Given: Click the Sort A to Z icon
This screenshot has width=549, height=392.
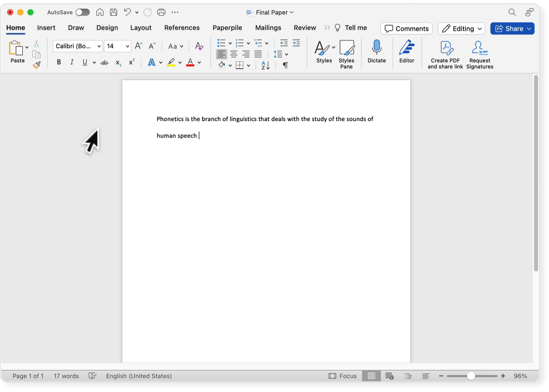Looking at the screenshot, I should pyautogui.click(x=265, y=65).
